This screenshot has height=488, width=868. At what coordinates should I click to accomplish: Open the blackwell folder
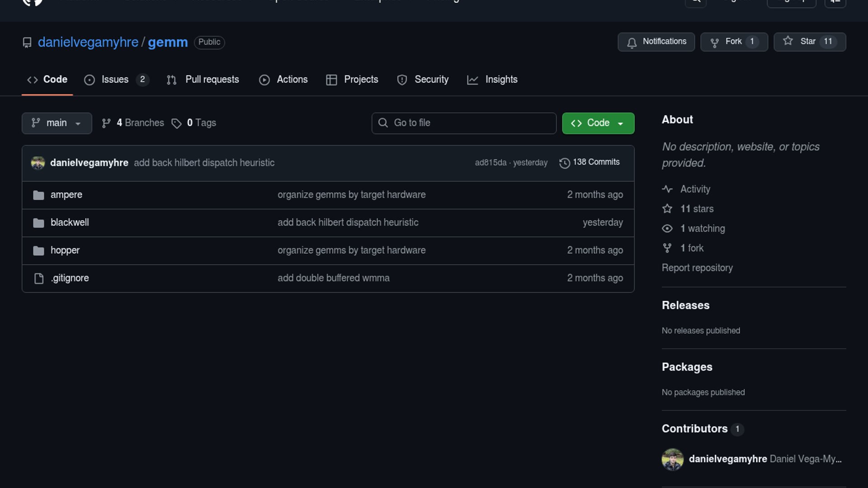[70, 222]
